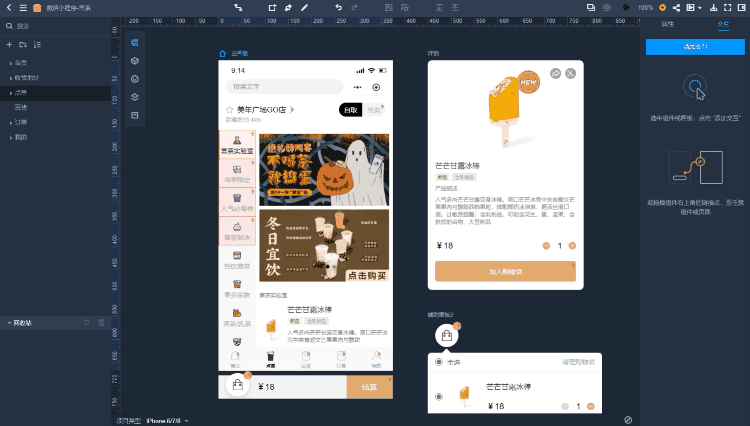Click the download/export icon
Viewport: 750px width, 426px height.
[714, 8]
